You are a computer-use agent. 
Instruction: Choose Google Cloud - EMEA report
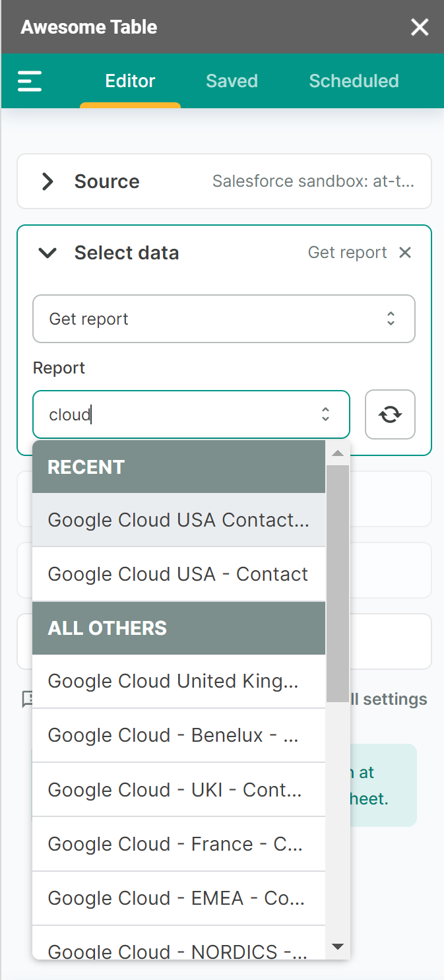(x=179, y=898)
